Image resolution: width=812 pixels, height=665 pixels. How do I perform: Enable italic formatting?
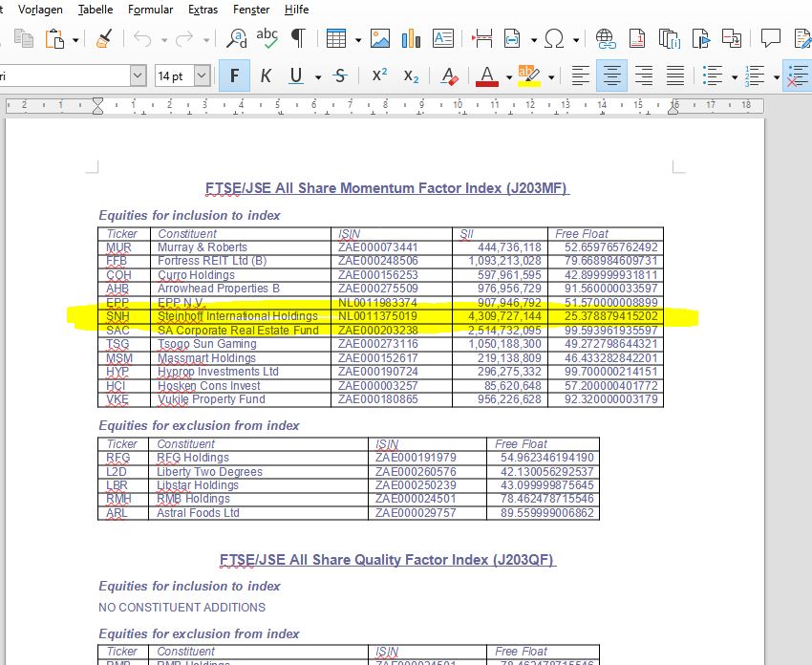click(266, 76)
